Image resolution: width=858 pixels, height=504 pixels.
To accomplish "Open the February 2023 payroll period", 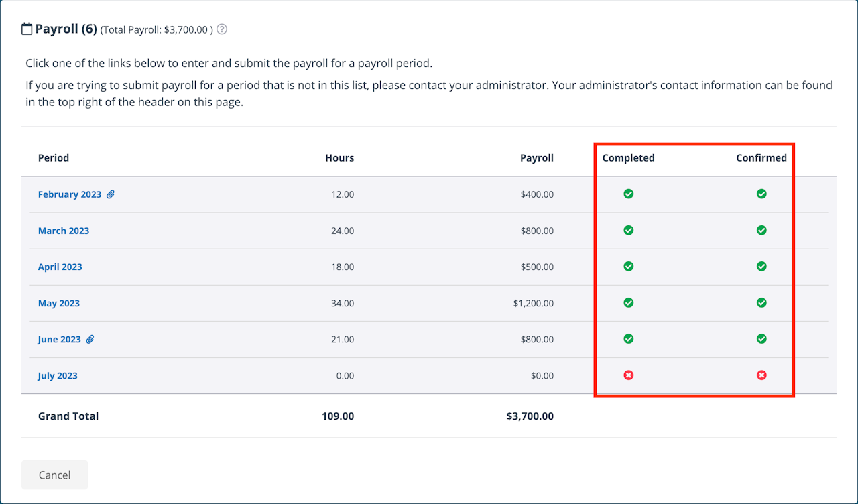I will pyautogui.click(x=69, y=194).
